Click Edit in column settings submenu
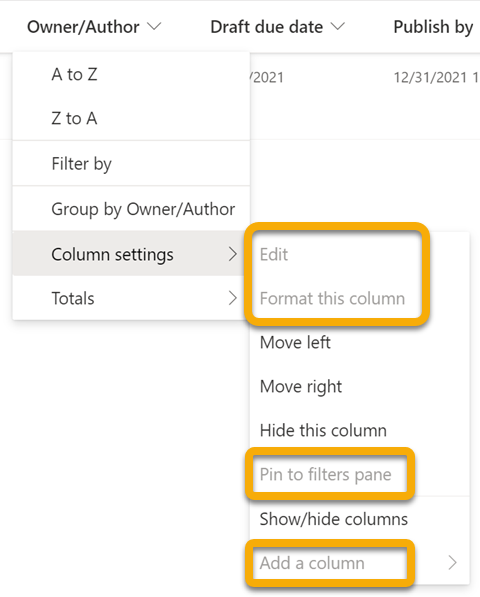The width and height of the screenshot is (480, 597). (274, 254)
